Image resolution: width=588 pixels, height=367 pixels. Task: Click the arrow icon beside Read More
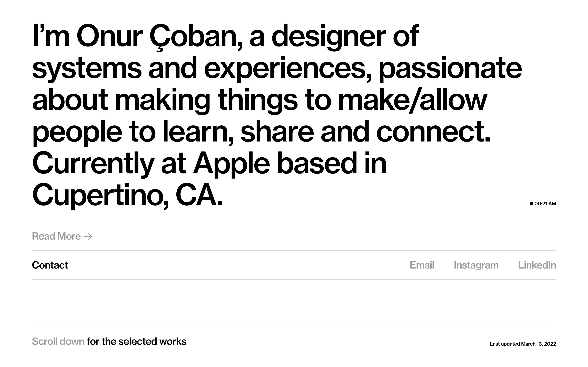88,237
